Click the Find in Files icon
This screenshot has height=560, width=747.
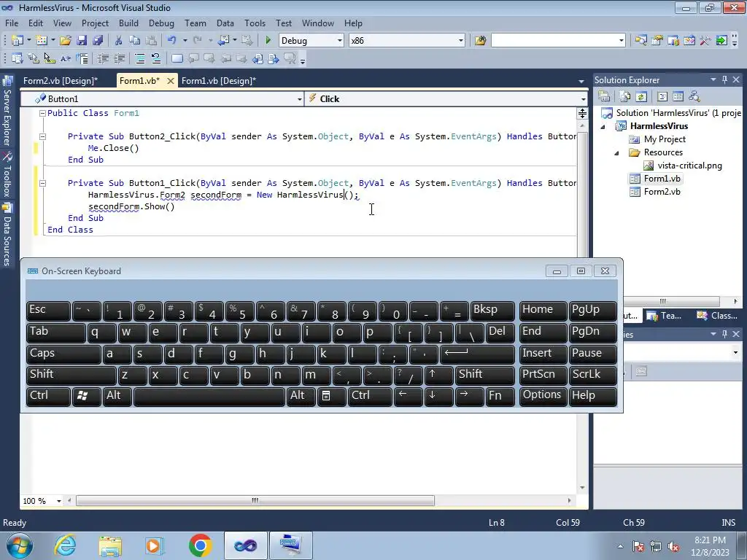pos(480,41)
